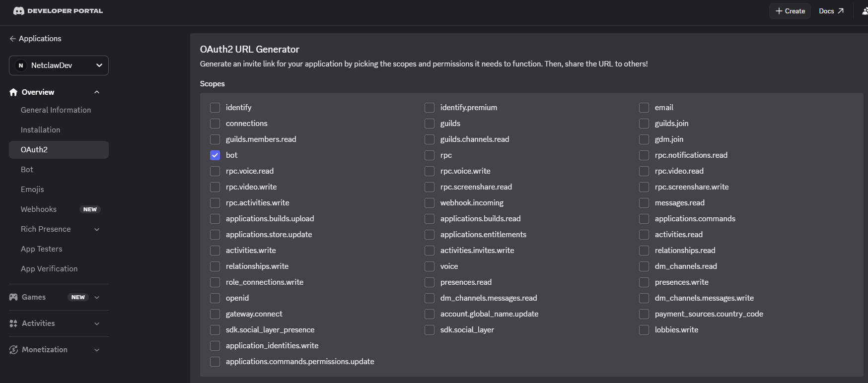This screenshot has height=383, width=868.
Task: Expand the Games section chevron
Action: (97, 297)
